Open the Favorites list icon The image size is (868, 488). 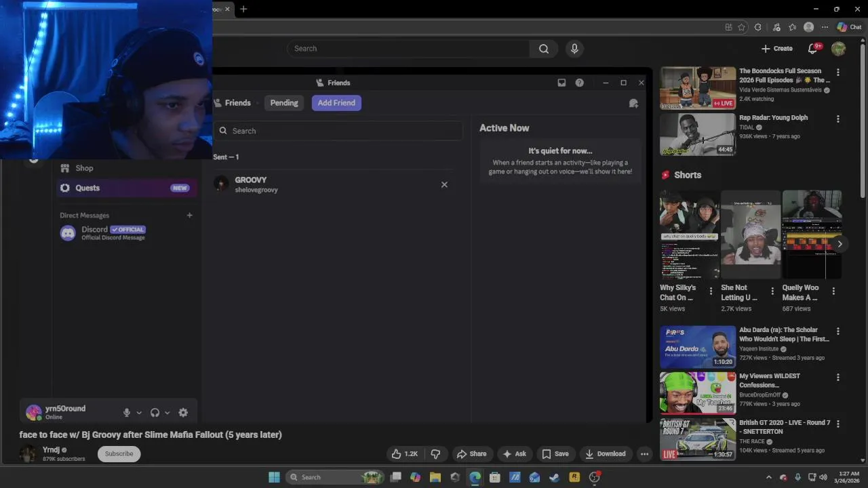(x=792, y=27)
